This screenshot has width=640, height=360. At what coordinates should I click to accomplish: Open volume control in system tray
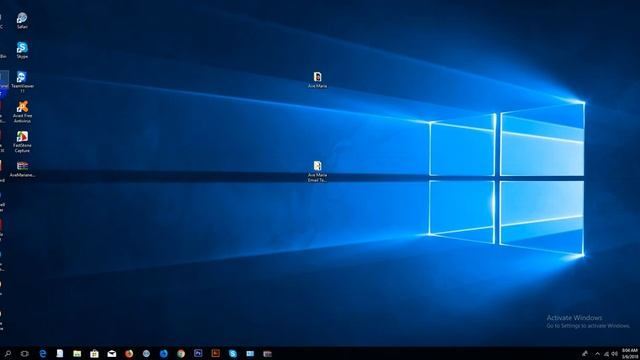(614, 354)
